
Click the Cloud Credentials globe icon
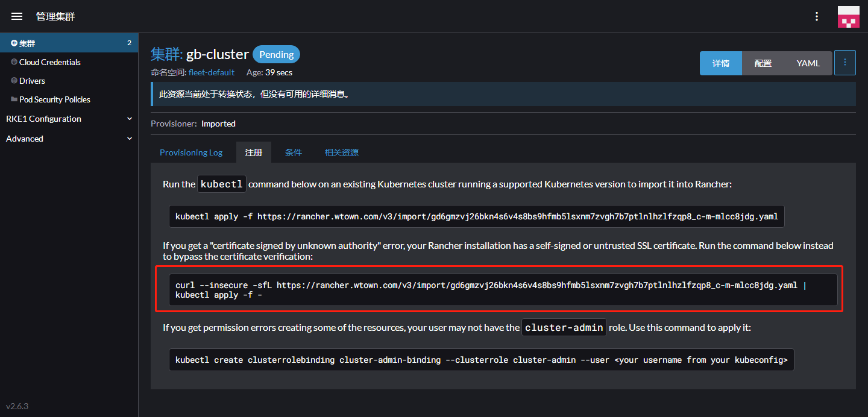[x=14, y=62]
